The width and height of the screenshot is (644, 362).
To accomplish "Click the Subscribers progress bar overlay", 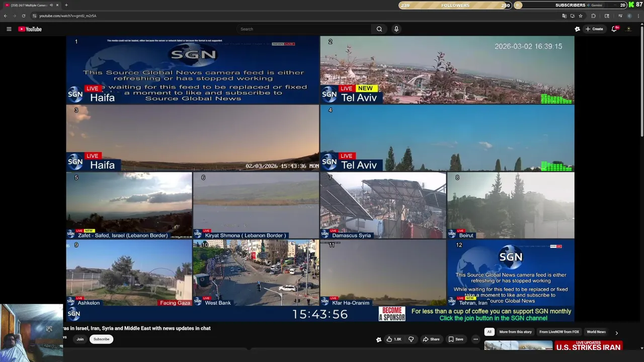I will tap(570, 5).
